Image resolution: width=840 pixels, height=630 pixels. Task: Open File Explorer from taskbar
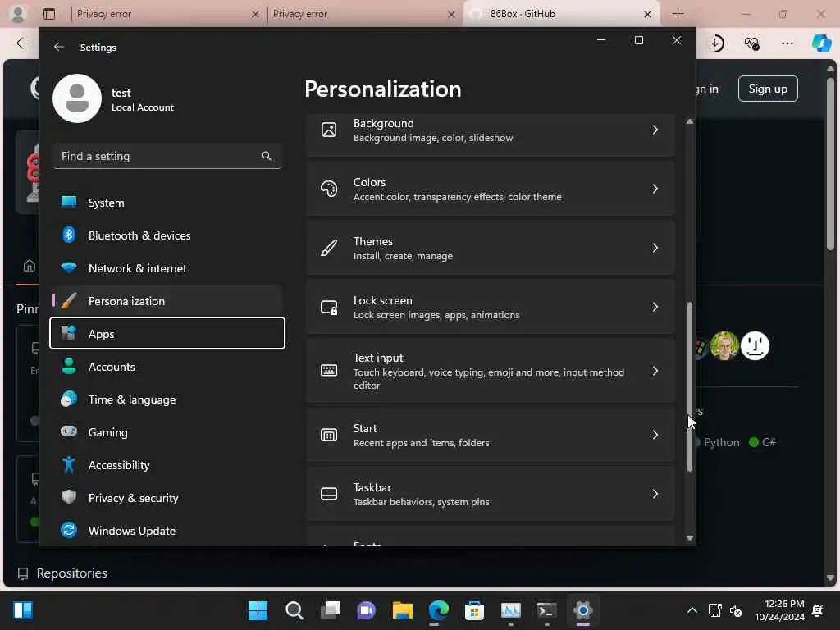[x=402, y=610]
